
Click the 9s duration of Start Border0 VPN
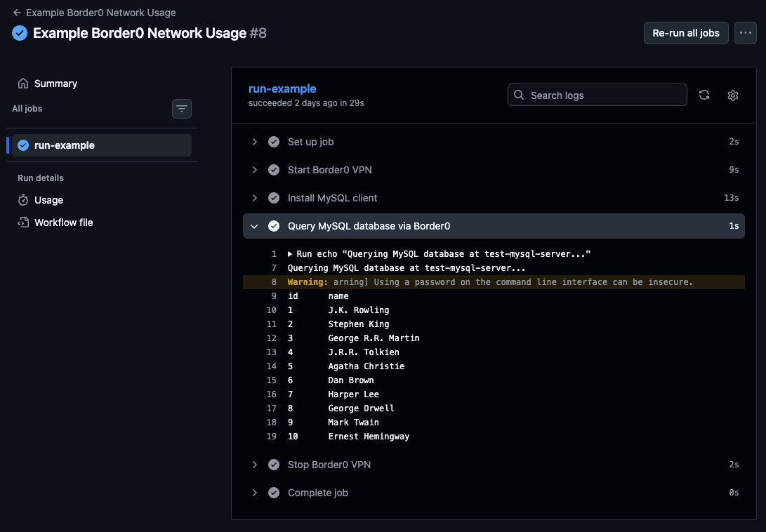tap(734, 170)
